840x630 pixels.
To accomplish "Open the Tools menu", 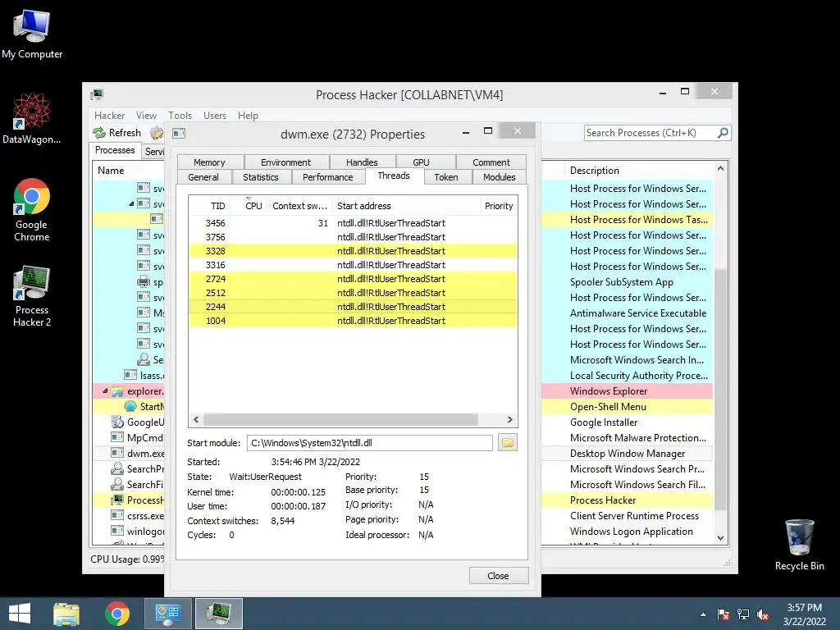I will 180,115.
